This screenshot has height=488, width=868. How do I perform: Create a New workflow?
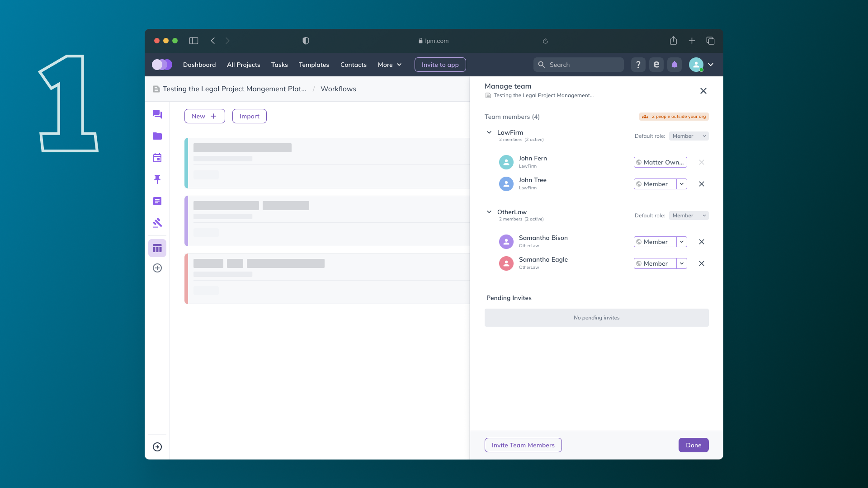(x=205, y=116)
